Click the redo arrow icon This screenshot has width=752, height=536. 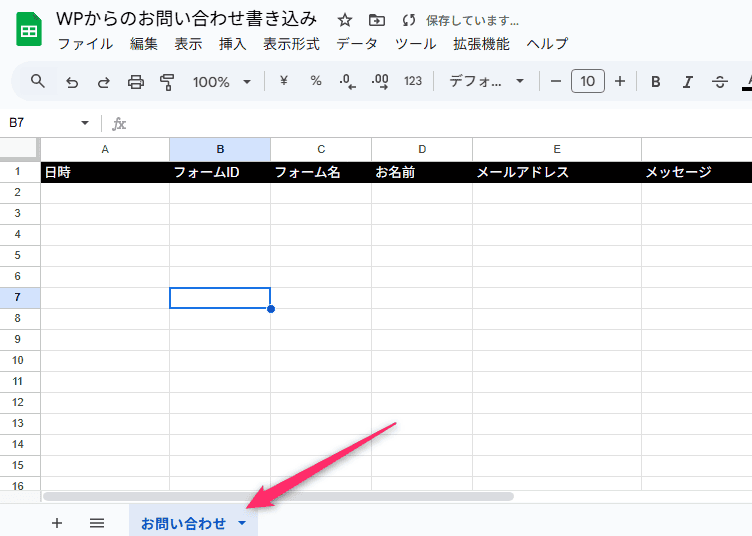[x=104, y=82]
